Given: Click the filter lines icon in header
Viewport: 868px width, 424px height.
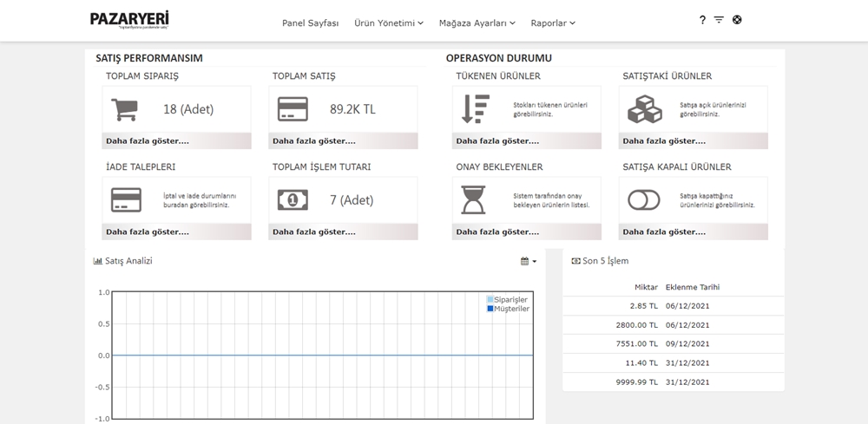Looking at the screenshot, I should tap(719, 20).
